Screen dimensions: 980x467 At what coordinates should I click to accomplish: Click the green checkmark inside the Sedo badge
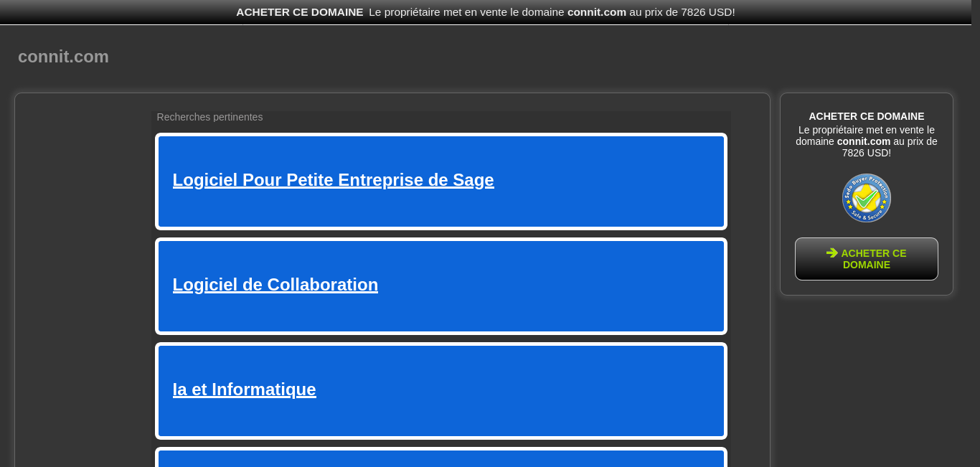867,197
